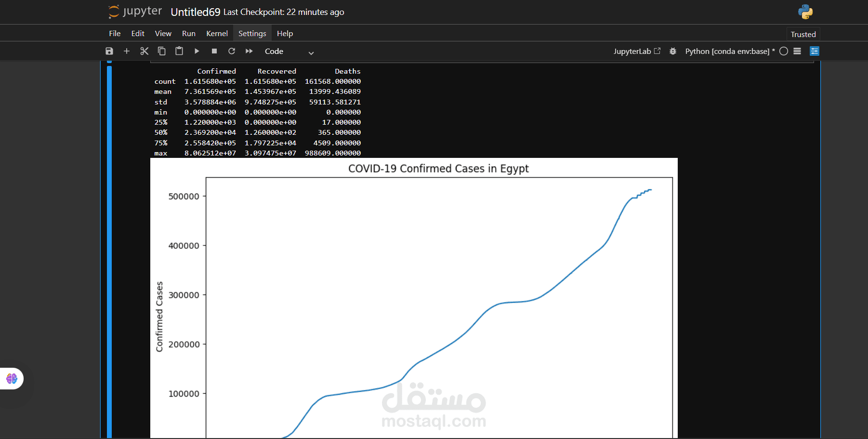This screenshot has width=868, height=439.
Task: Click the Trusted notebook button
Action: tap(803, 34)
